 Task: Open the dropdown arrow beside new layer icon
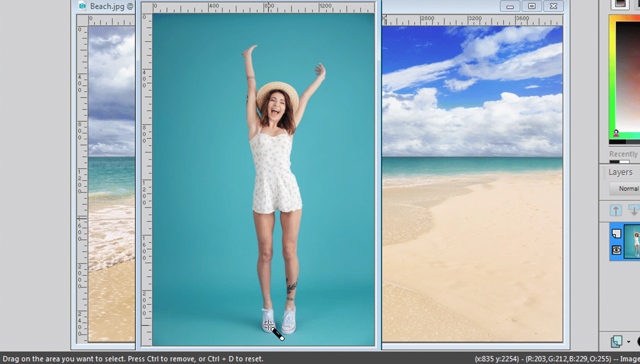(x=628, y=342)
